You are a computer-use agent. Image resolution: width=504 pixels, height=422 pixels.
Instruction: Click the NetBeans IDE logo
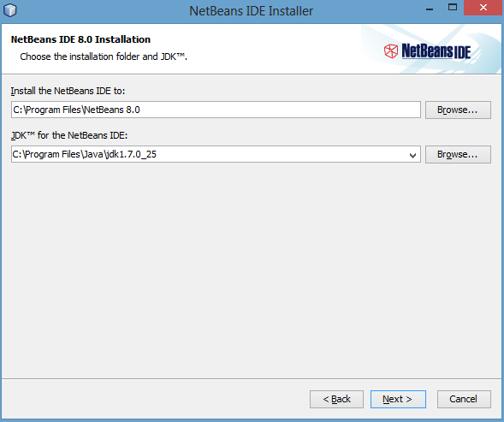click(x=428, y=51)
